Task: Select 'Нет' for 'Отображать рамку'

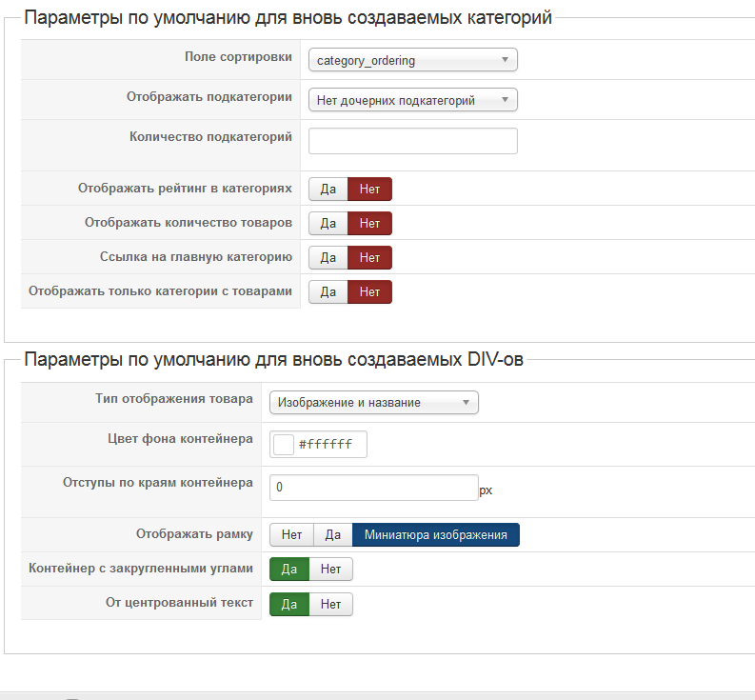Action: pos(291,535)
